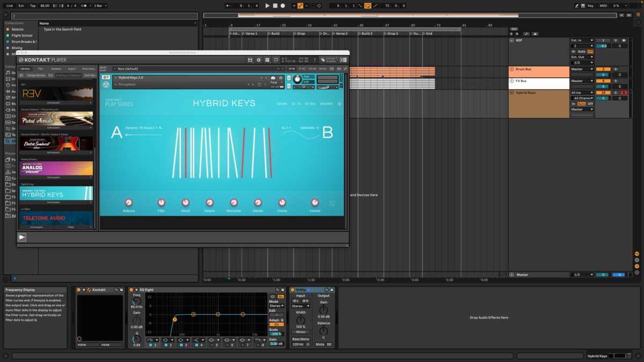The width and height of the screenshot is (644, 362).
Task: Adjust the Hybrid Keys Bitcrusher knob
Action: [x=234, y=202]
